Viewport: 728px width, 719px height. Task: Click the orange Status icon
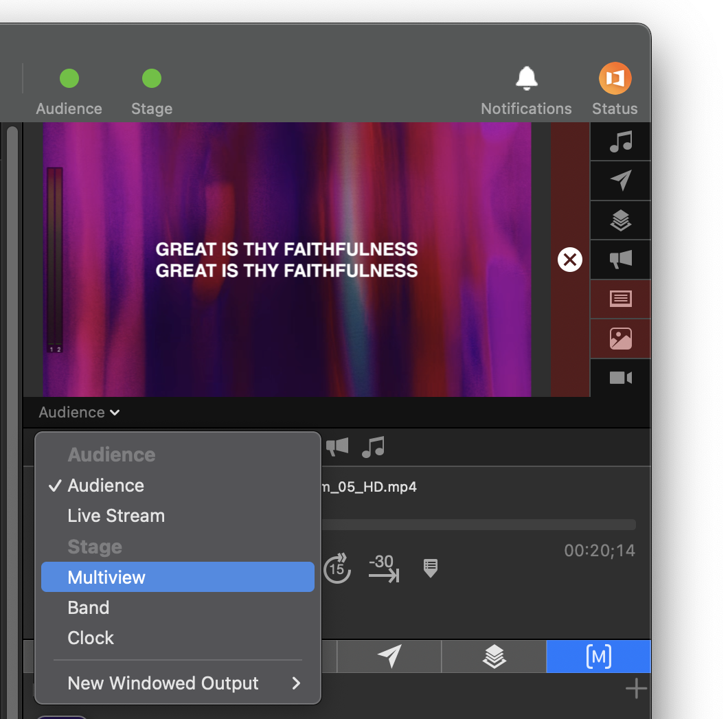click(615, 80)
